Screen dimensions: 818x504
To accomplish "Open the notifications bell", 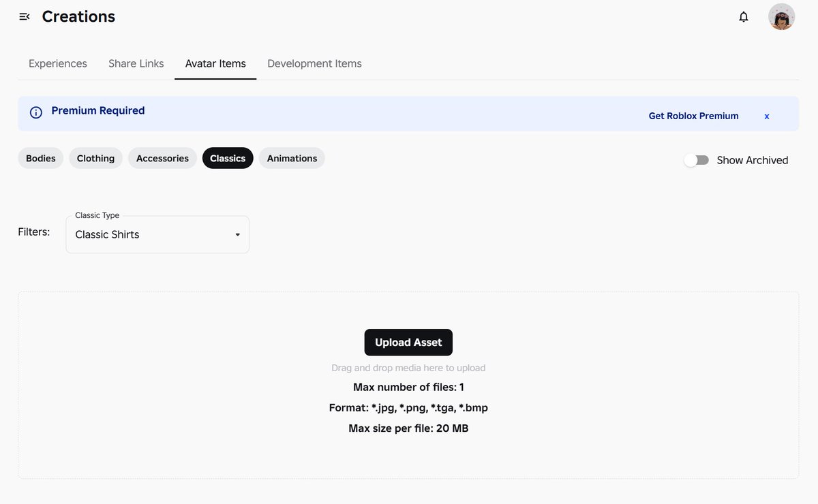I will tap(744, 16).
